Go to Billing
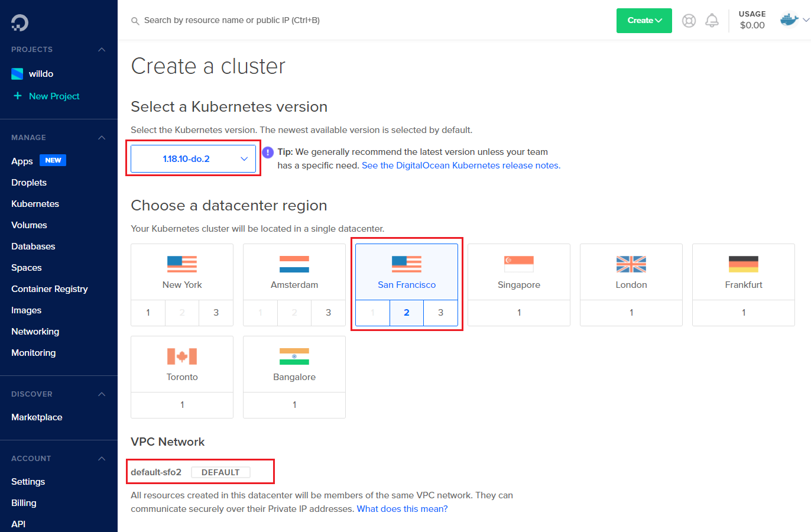Screen dimensions: 811x532 (24, 503)
